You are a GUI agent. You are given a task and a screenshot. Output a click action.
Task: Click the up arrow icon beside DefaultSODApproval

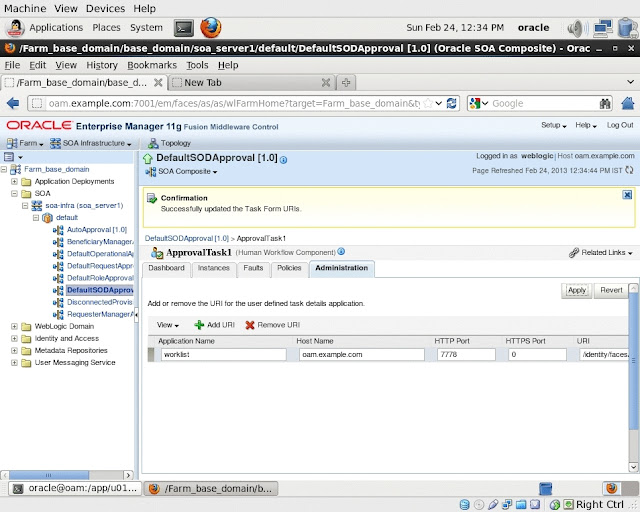click(148, 159)
